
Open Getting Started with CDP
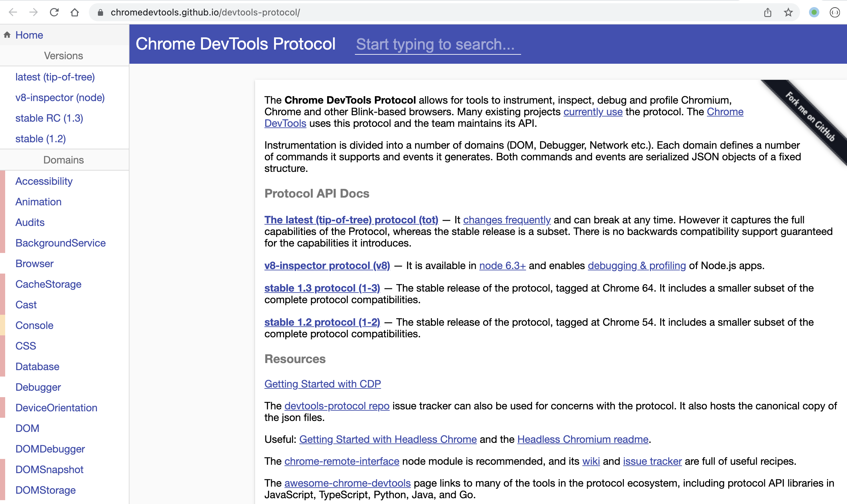pyautogui.click(x=322, y=384)
